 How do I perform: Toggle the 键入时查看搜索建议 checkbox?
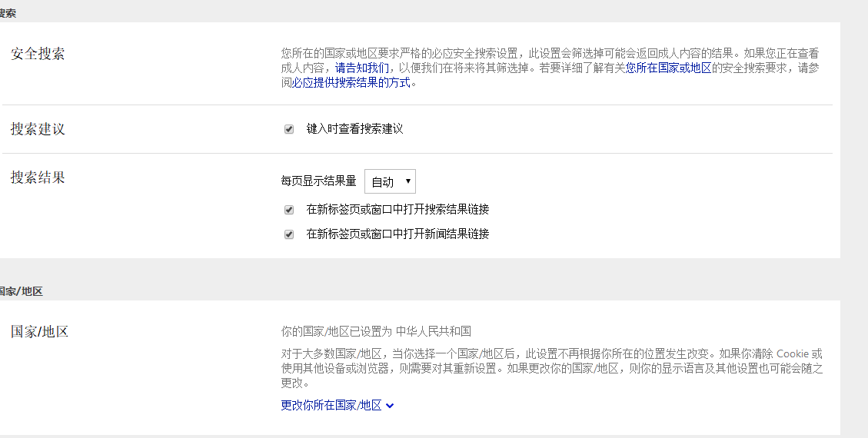289,129
